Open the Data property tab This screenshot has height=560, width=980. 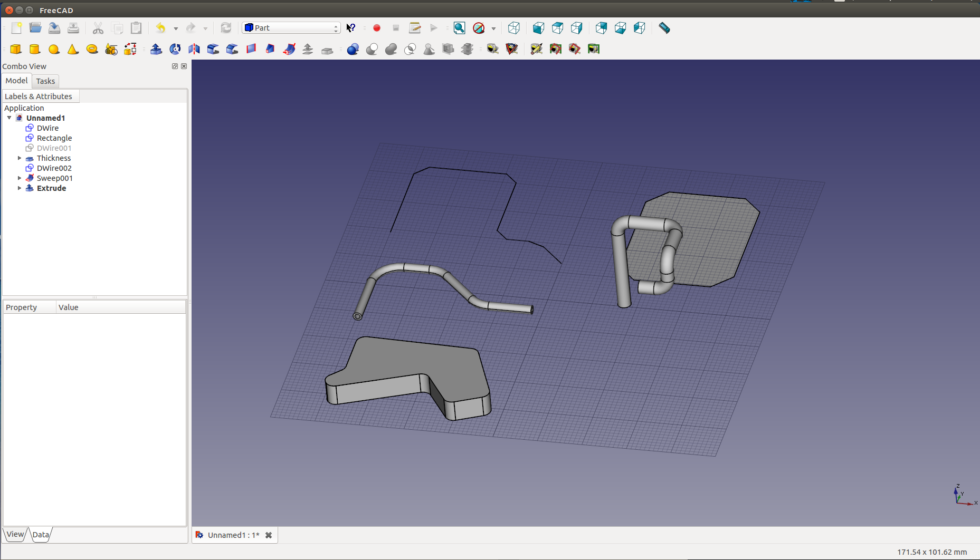41,535
